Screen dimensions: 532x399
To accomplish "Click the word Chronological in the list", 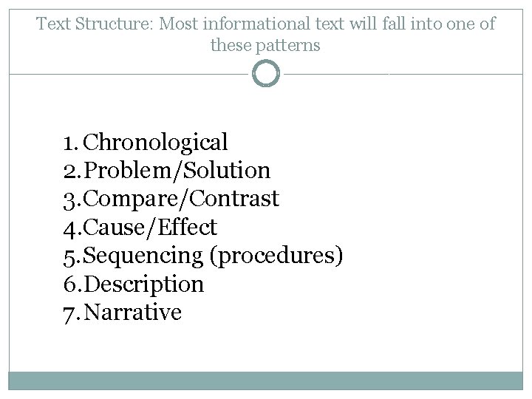I will [155, 142].
